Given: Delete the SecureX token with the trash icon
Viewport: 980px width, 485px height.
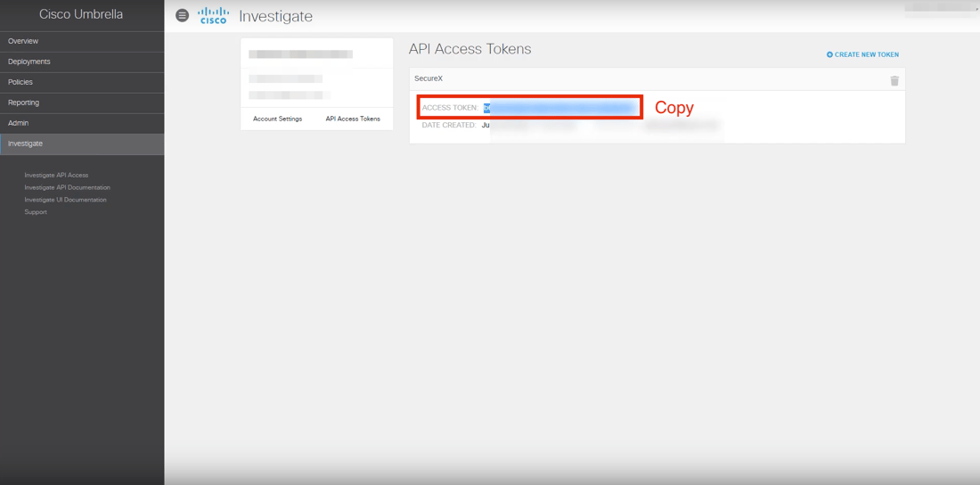Looking at the screenshot, I should click(x=894, y=81).
